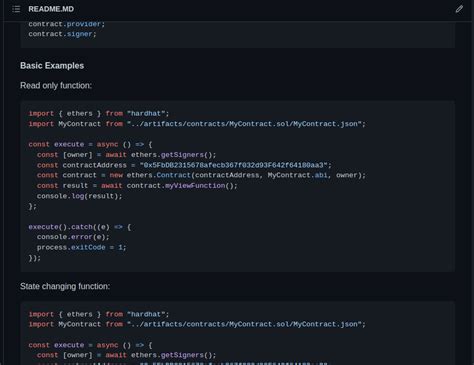Click 'import { ethers }' line in second code block
The image size is (474, 365).
click(x=99, y=314)
